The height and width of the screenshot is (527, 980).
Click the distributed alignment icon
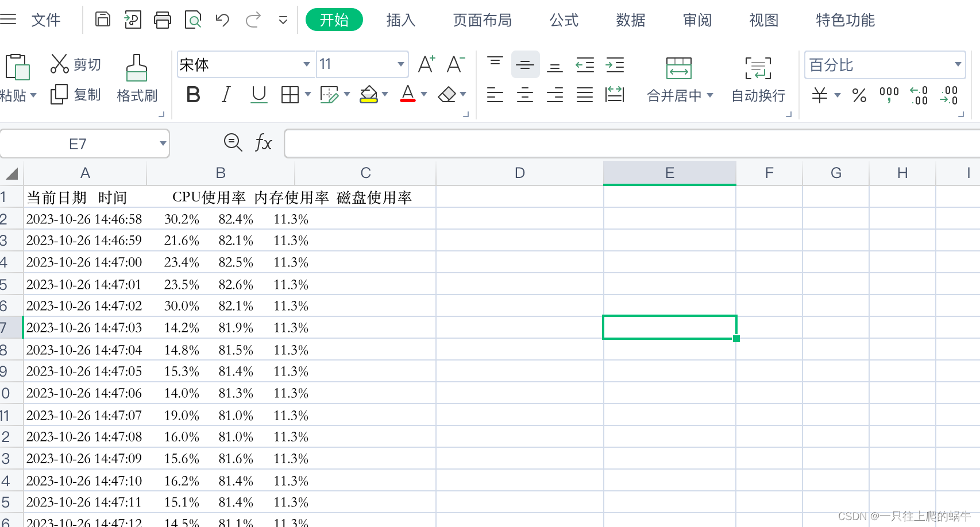(615, 94)
